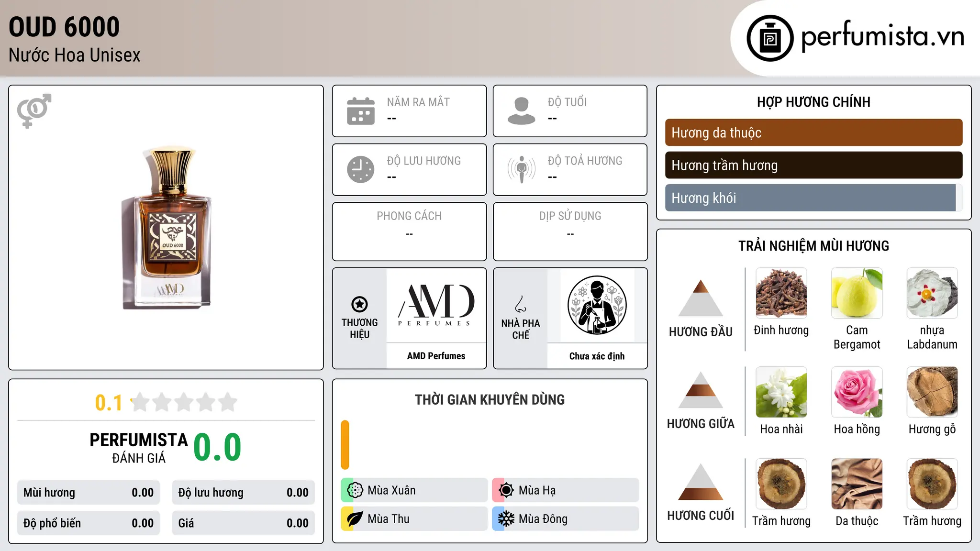The height and width of the screenshot is (551, 980).
Task: Click the Giá score box
Action: tap(243, 523)
